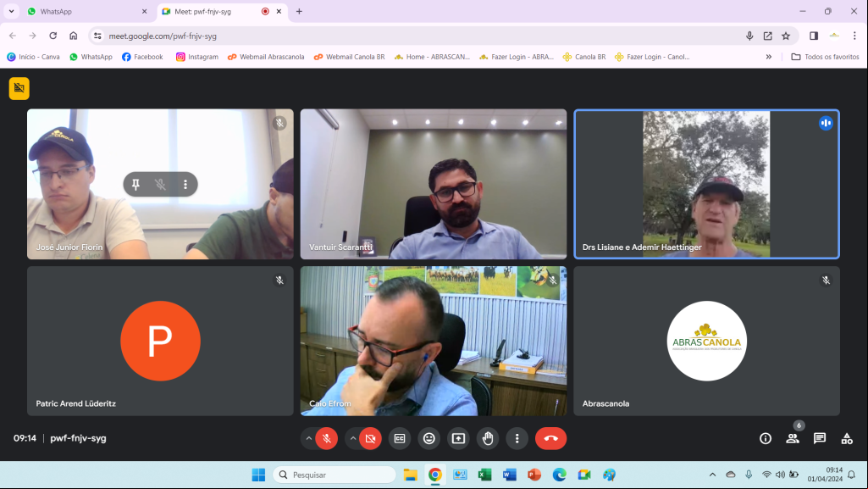
Task: Reload the Meet page
Action: pos(53,36)
